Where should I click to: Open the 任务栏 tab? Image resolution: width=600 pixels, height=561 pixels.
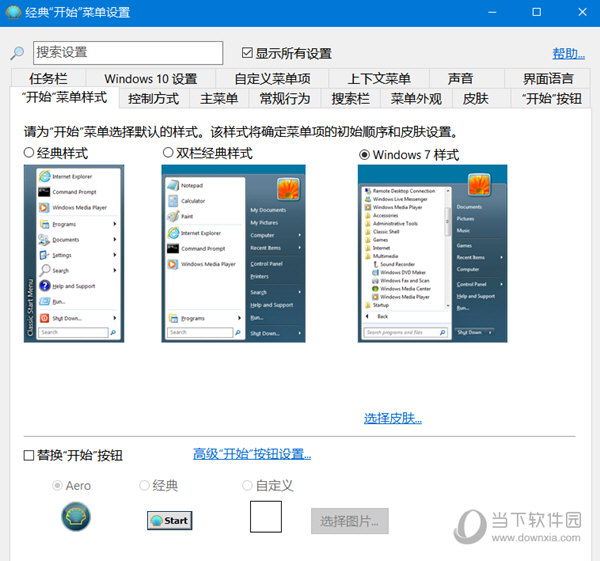(48, 79)
